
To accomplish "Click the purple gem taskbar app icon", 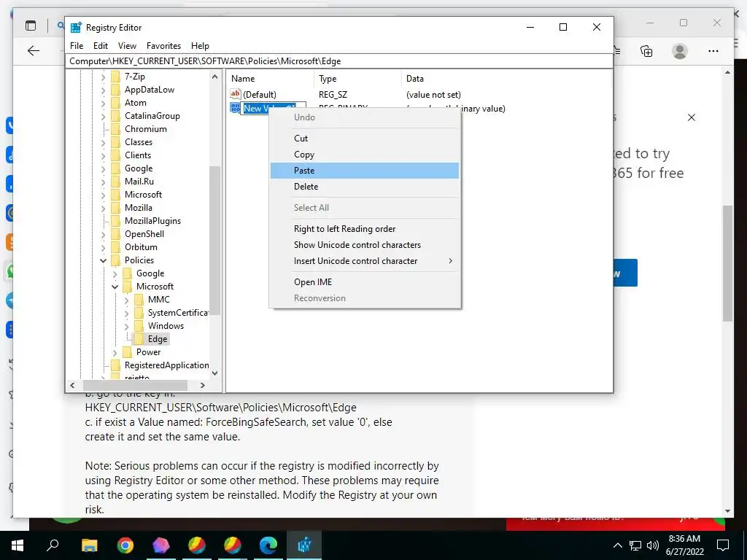I will (161, 545).
